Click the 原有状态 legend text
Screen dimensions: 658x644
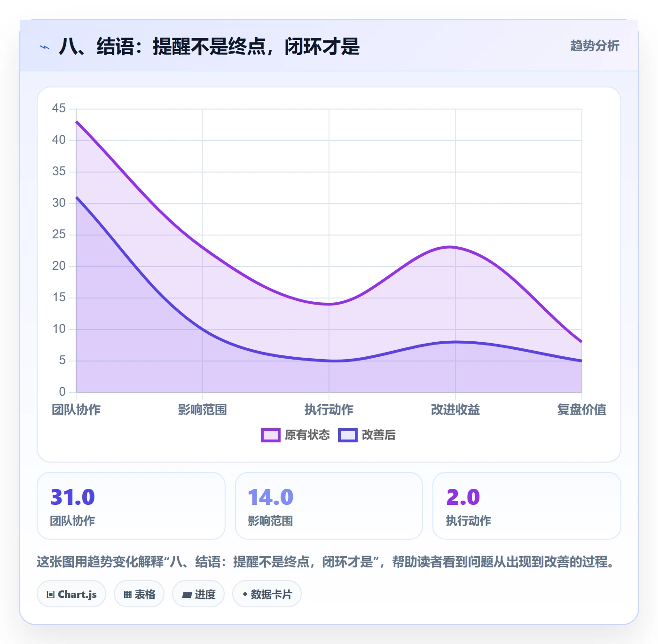click(307, 435)
